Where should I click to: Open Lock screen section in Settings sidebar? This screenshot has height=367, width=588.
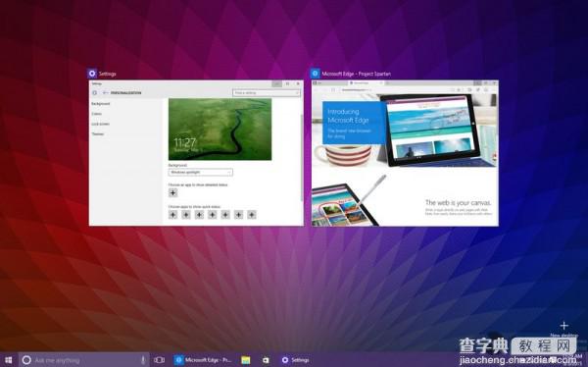(x=101, y=124)
